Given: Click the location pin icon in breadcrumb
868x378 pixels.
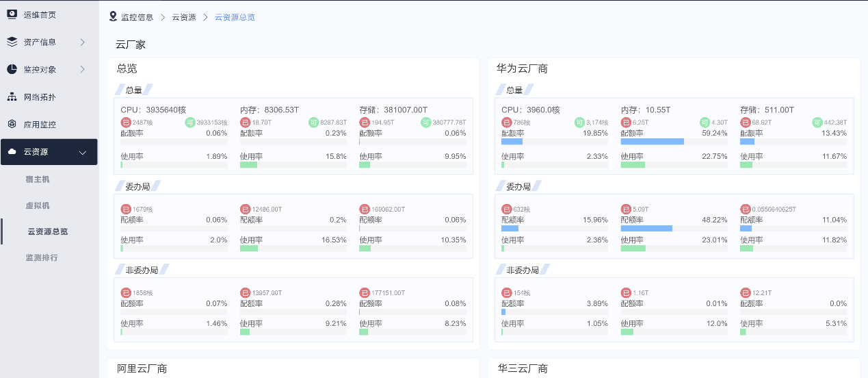Looking at the screenshot, I should (x=113, y=16).
